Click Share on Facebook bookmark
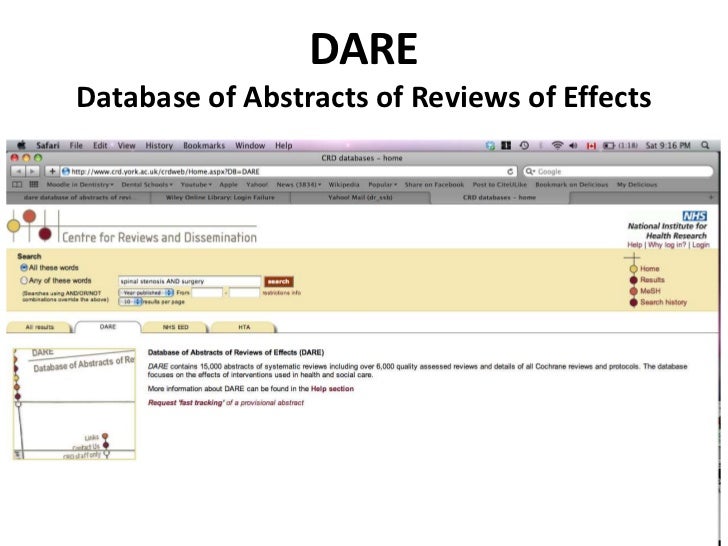Image resolution: width=728 pixels, height=546 pixels. [x=434, y=184]
